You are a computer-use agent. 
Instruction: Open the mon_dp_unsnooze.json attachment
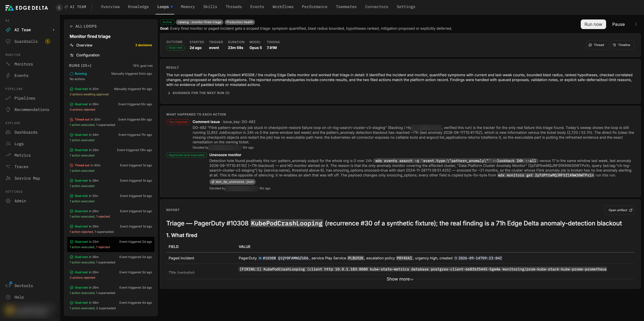coord(232,182)
